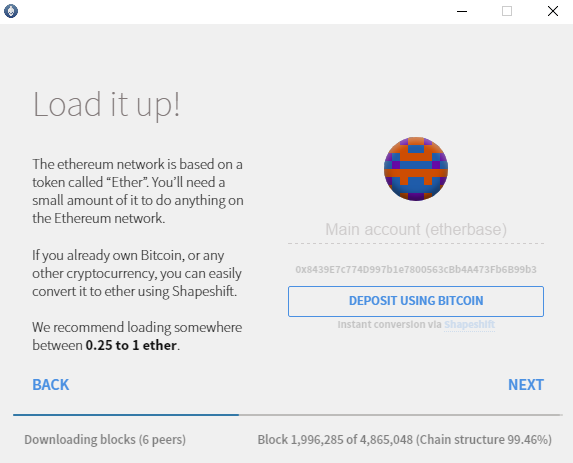The image size is (573, 463).
Task: Select the 0x8439E7c7 account address
Action: point(416,270)
